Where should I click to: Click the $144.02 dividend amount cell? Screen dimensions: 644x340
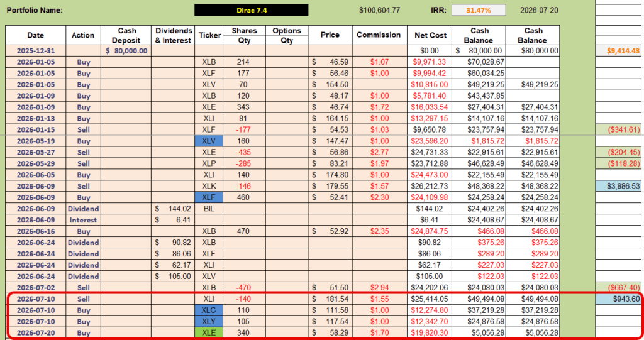pos(173,209)
